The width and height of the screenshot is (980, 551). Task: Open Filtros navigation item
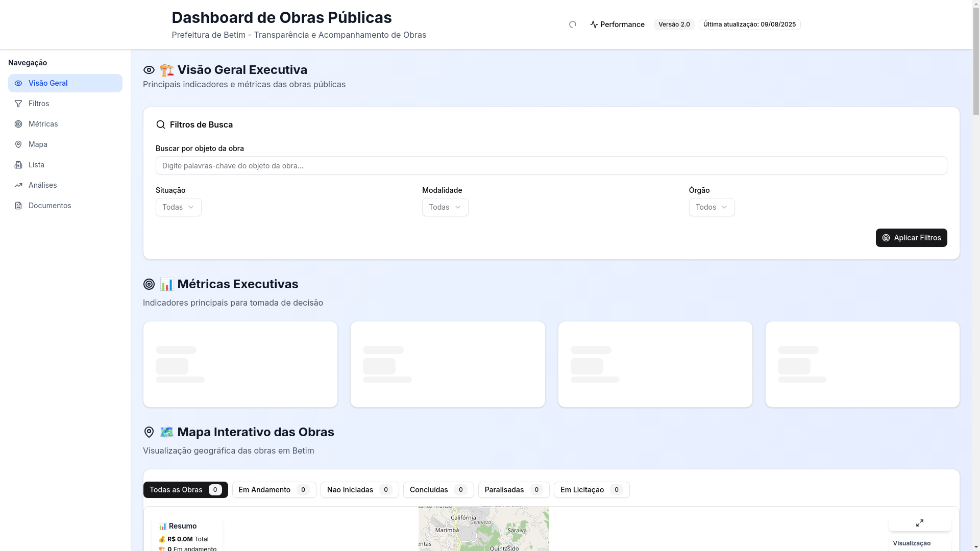(65, 104)
